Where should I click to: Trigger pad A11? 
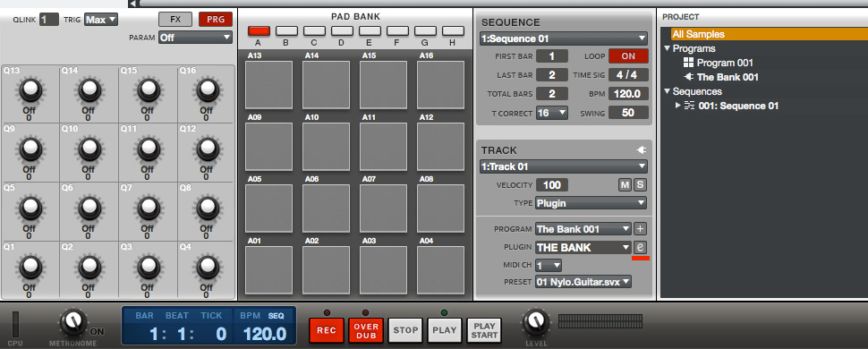384,146
